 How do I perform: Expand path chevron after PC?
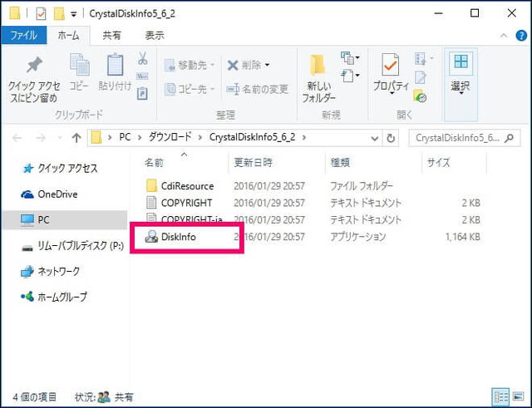(x=140, y=138)
